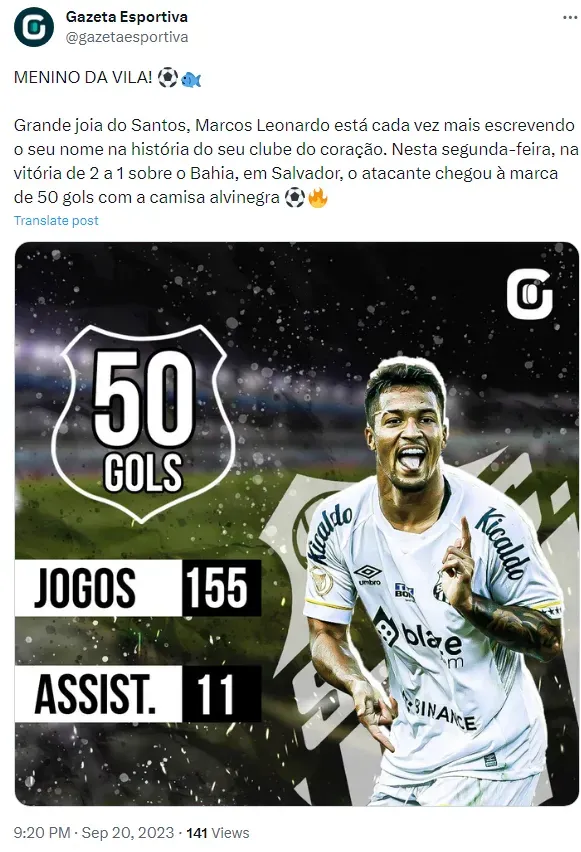Image resolution: width=581 pixels, height=852 pixels.
Task: Click the JOGOS 155 stat bar
Action: tap(138, 588)
